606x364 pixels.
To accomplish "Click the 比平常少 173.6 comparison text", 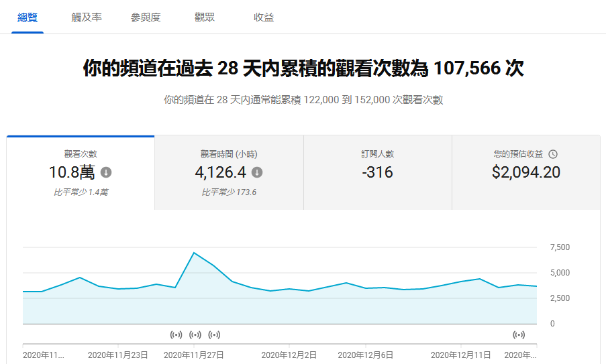I will [x=230, y=192].
